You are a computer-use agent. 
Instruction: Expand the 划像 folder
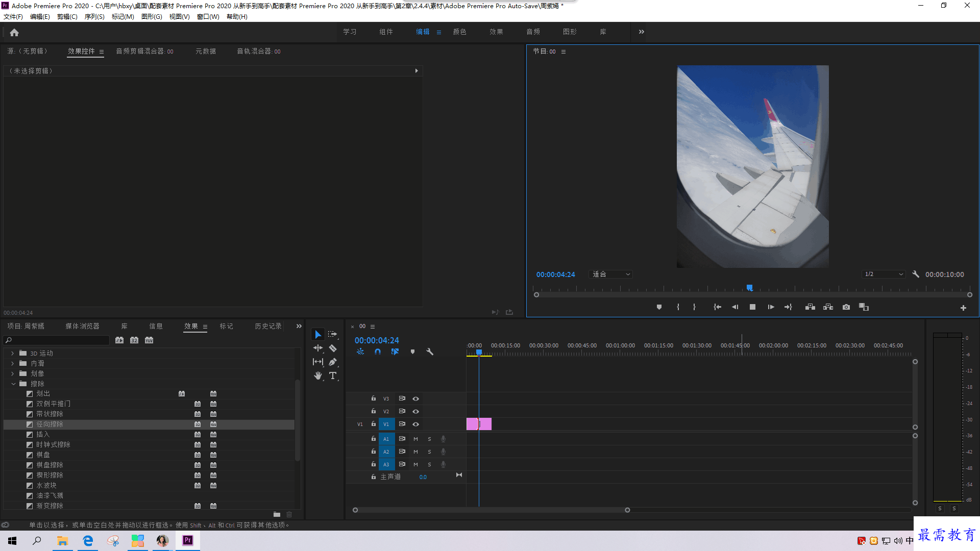[x=12, y=373]
